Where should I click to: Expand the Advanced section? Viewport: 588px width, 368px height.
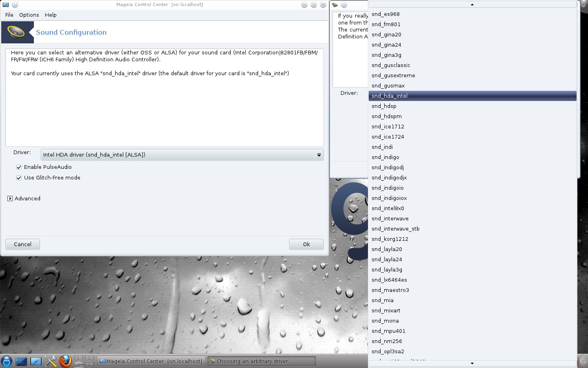click(x=10, y=198)
